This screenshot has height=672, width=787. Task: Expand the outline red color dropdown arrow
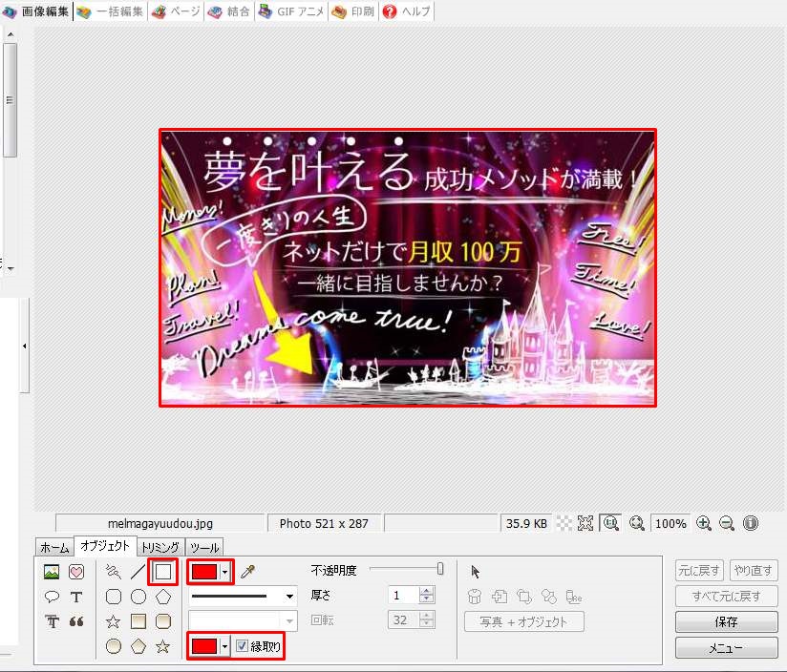224,572
